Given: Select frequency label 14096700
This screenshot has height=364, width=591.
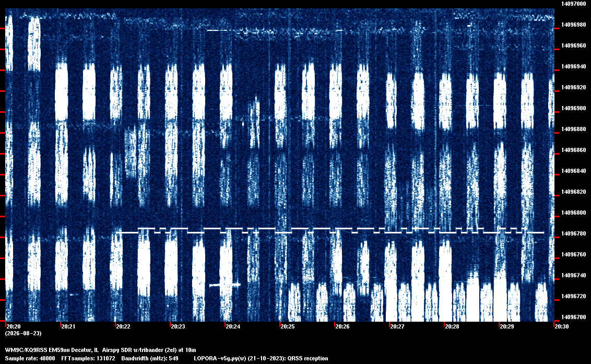Looking at the screenshot, I should tap(573, 317).
